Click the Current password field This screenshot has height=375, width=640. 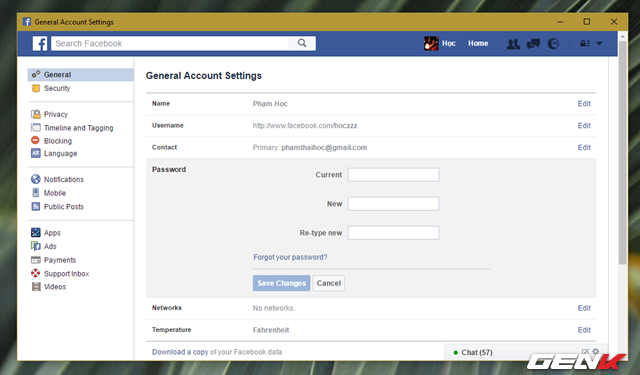click(393, 175)
